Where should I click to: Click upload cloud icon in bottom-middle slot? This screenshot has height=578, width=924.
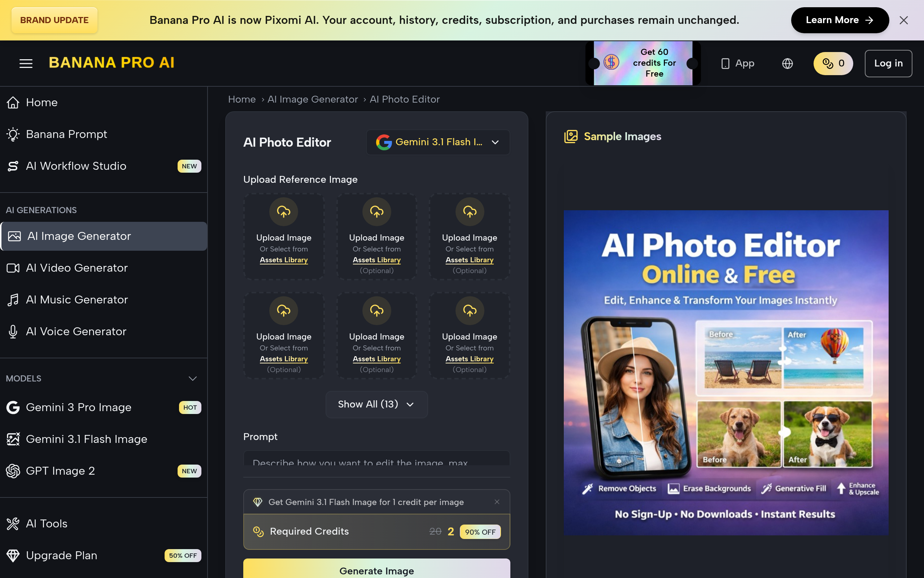coord(376,311)
